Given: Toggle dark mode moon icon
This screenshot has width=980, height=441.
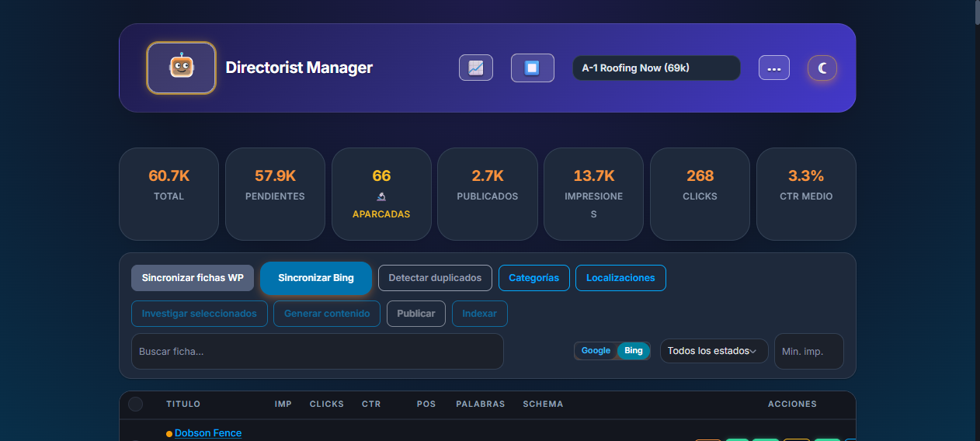Looking at the screenshot, I should (822, 68).
